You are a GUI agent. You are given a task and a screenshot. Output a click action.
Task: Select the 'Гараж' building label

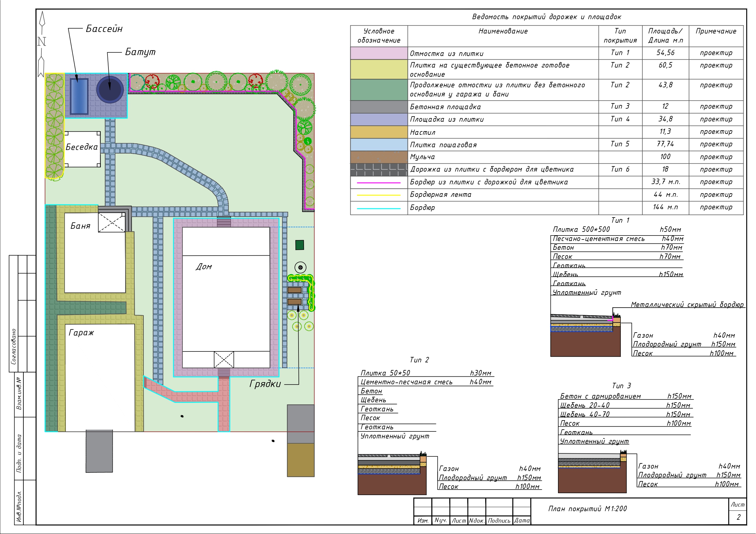(x=81, y=333)
